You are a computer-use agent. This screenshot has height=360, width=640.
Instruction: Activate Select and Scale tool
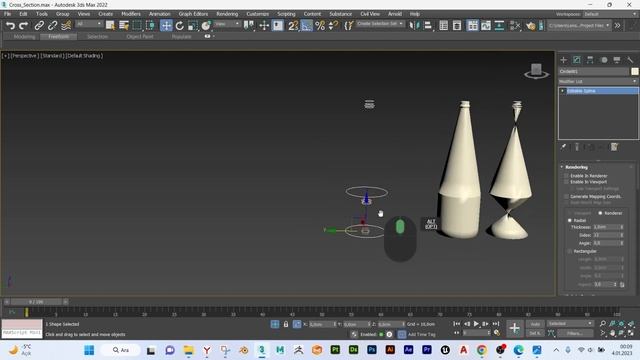pos(193,26)
